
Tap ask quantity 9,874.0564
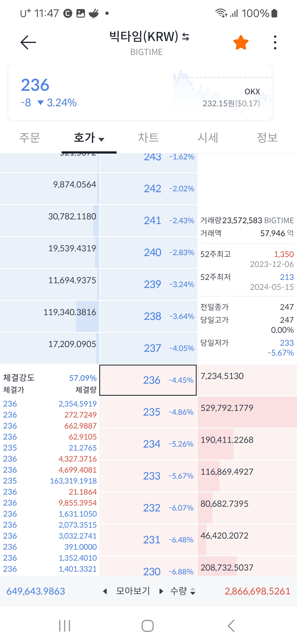click(75, 185)
